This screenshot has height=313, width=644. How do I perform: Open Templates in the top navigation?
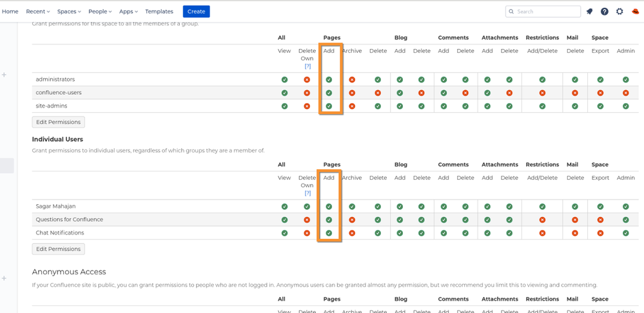click(159, 12)
